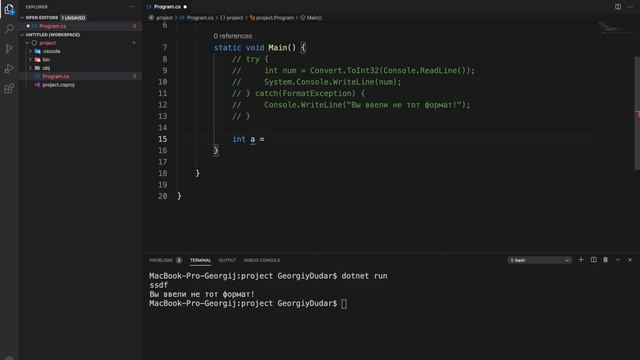Expand the bin folder
Image resolution: width=640 pixels, height=360 pixels.
point(30,60)
